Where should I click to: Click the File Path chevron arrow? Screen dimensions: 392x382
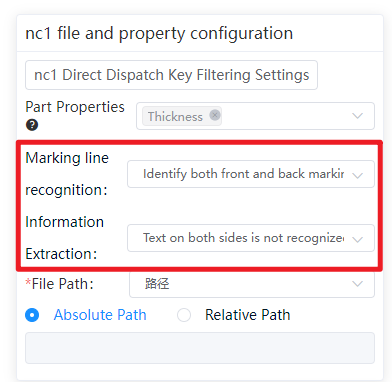click(x=357, y=284)
